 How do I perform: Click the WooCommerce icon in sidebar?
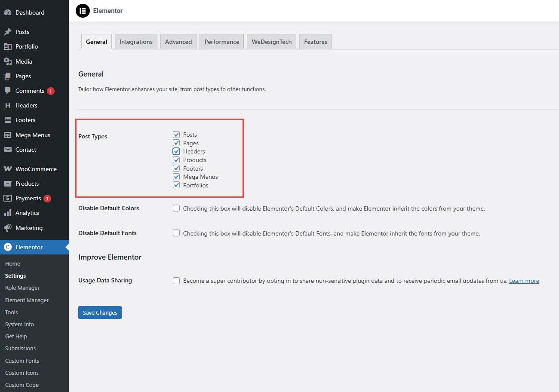8,169
